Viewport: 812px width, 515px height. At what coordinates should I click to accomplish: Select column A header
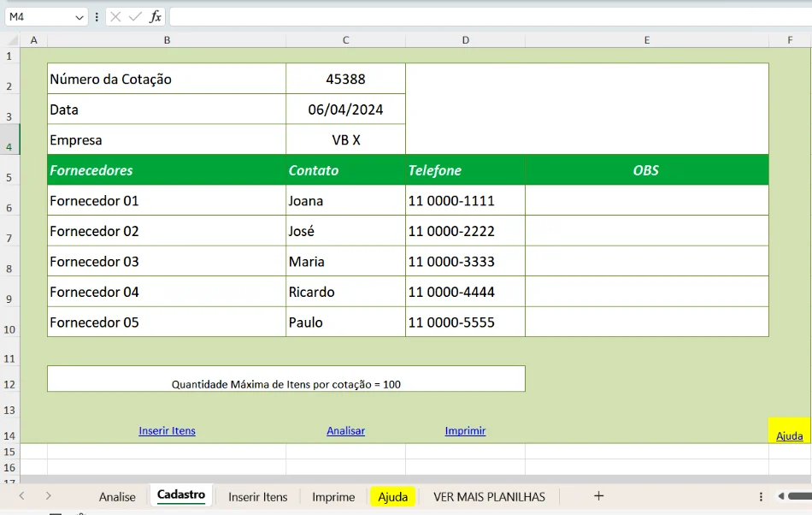pos(33,40)
